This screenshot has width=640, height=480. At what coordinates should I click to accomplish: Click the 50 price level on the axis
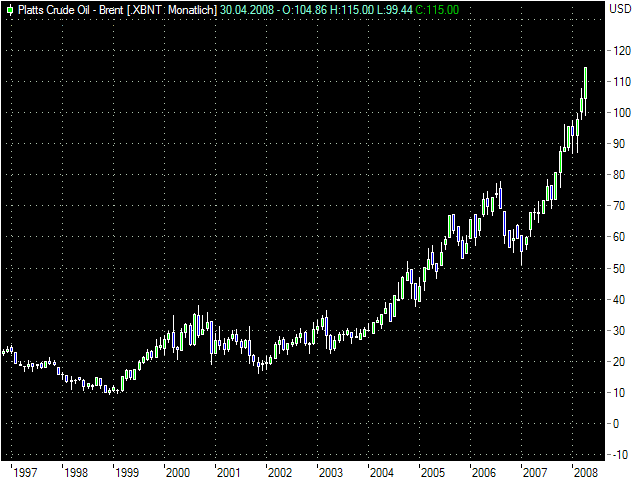pyautogui.click(x=620, y=268)
